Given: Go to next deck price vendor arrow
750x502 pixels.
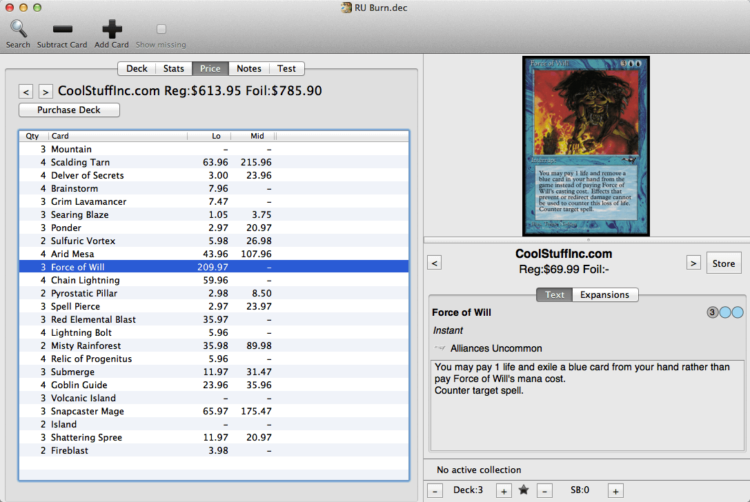Looking at the screenshot, I should coord(46,91).
